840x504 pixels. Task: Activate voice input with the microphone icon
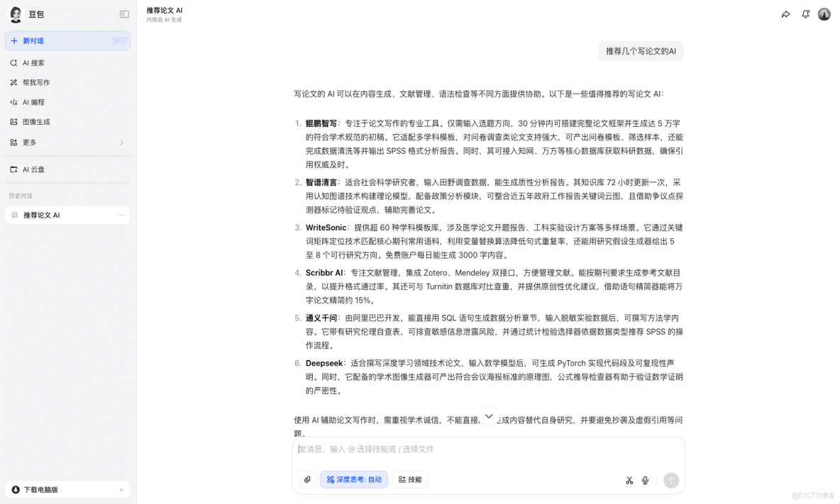click(645, 480)
